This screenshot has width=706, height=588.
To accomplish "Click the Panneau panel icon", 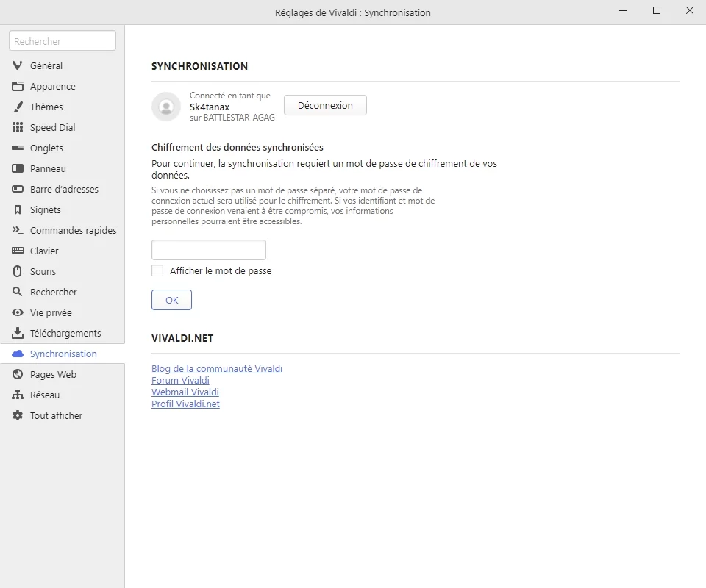I will (17, 169).
